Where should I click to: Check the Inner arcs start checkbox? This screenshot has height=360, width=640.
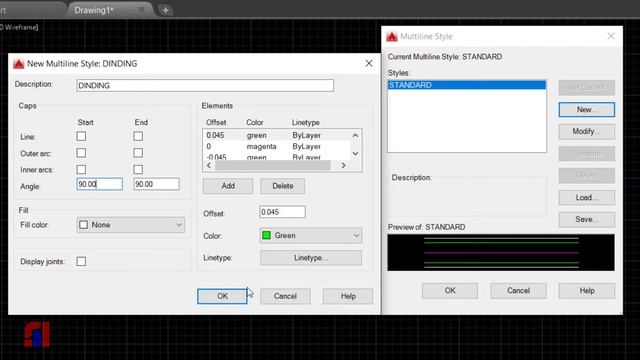[81, 169]
